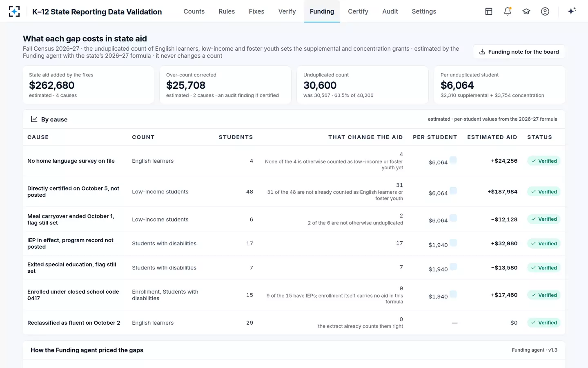Click the app logo icon
The image size is (588, 368).
click(14, 11)
